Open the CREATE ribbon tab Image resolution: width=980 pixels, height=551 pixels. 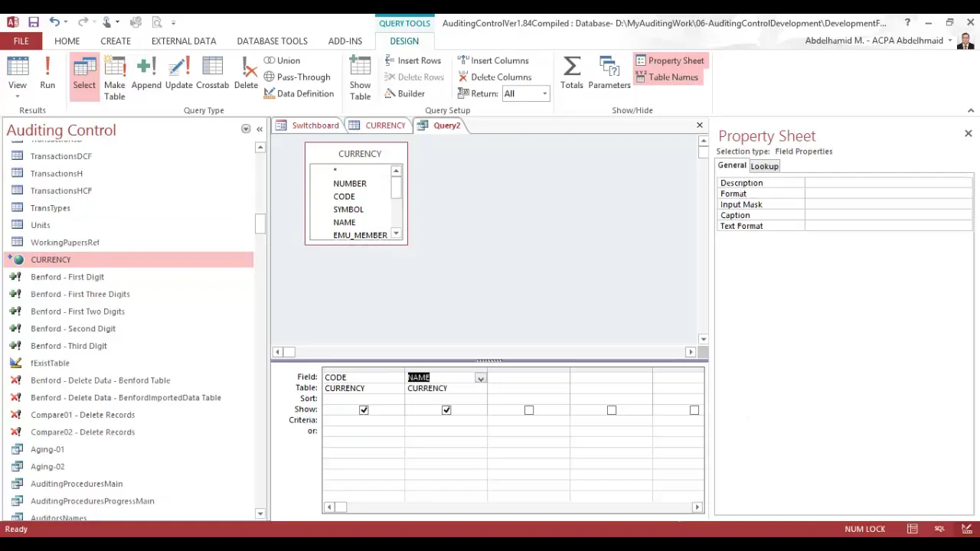coord(116,41)
